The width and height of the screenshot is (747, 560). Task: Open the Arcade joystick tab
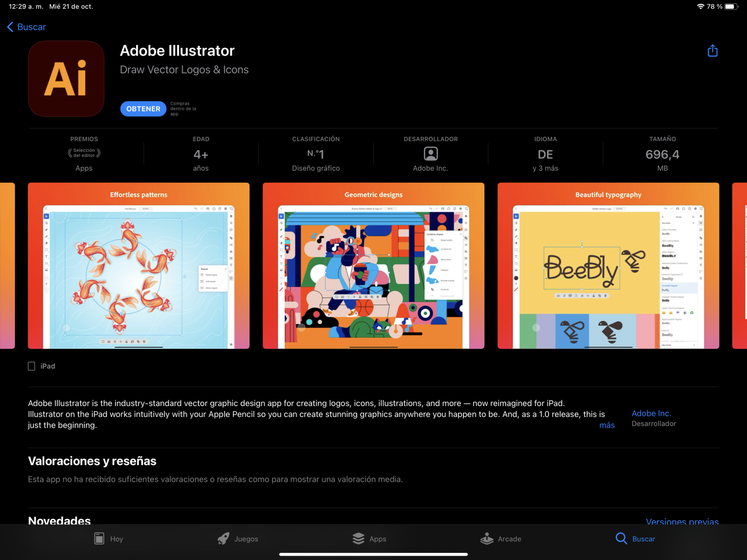(501, 538)
